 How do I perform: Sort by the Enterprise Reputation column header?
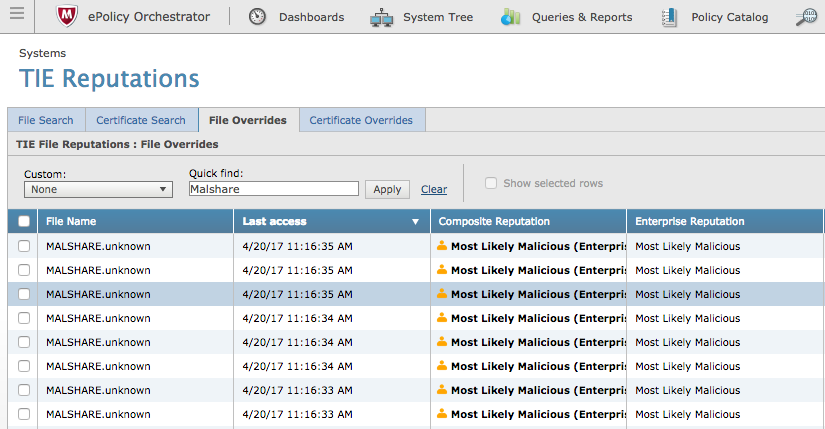(725, 221)
